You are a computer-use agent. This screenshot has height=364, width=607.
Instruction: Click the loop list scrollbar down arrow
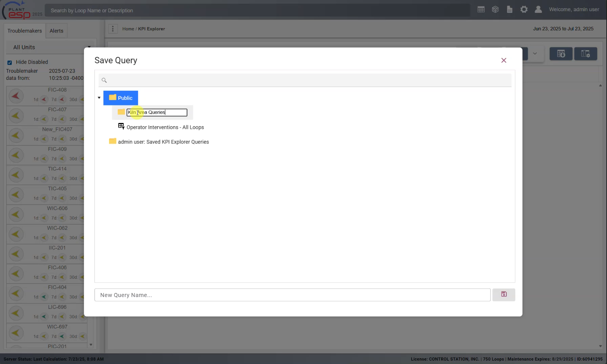(x=91, y=345)
